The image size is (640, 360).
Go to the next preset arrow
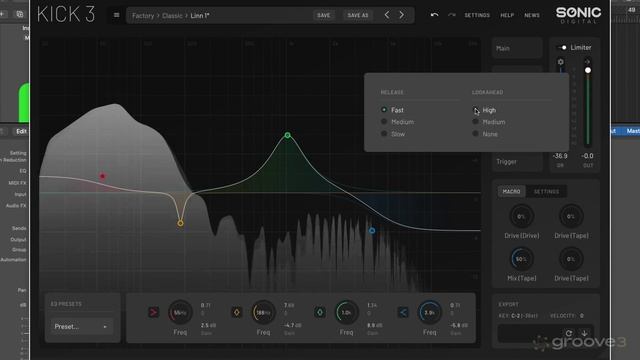[x=402, y=15]
